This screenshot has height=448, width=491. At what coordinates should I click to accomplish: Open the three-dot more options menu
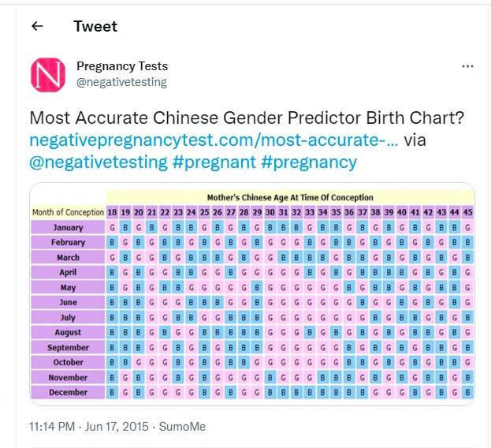(467, 66)
